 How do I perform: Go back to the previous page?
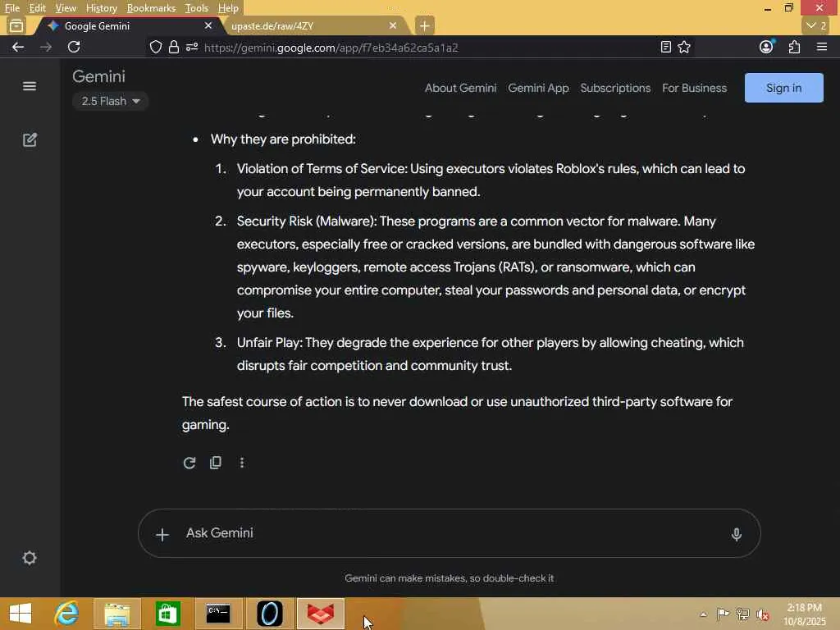[x=18, y=47]
